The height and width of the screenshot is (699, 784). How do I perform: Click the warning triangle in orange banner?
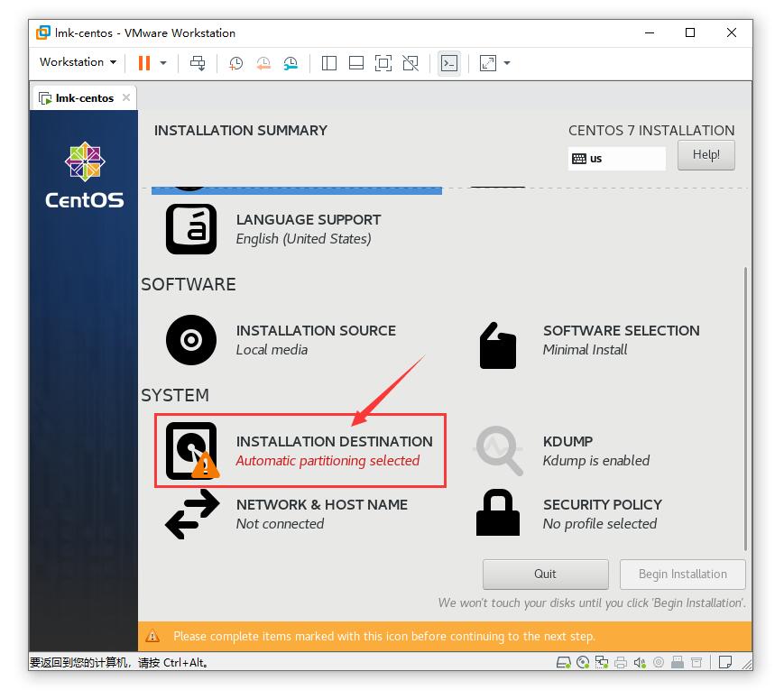point(152,636)
